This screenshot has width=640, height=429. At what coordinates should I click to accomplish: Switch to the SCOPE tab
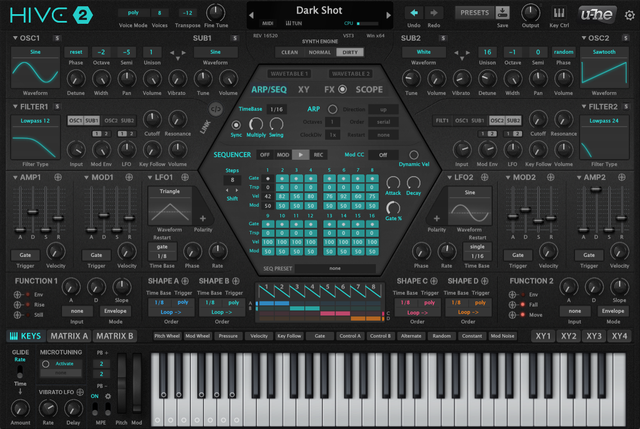[369, 89]
